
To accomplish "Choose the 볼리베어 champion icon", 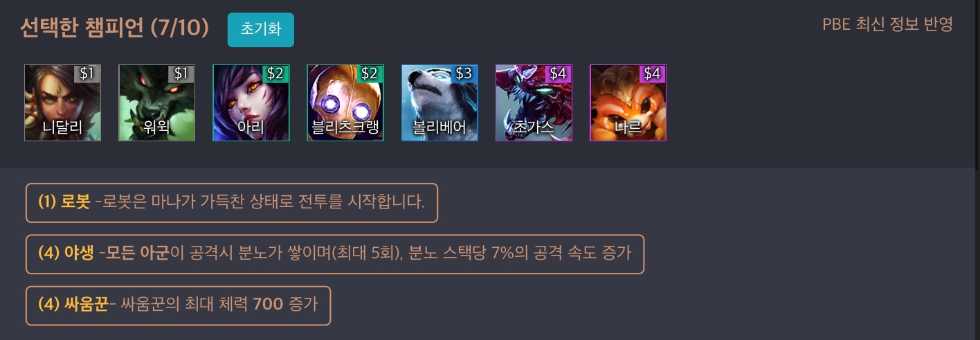I will [x=439, y=102].
